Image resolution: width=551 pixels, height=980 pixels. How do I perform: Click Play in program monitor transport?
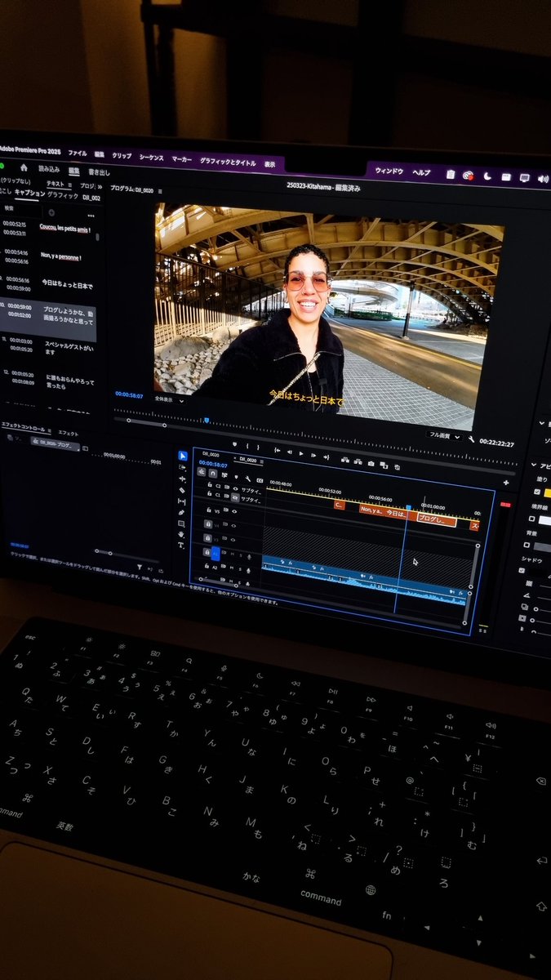click(x=301, y=453)
